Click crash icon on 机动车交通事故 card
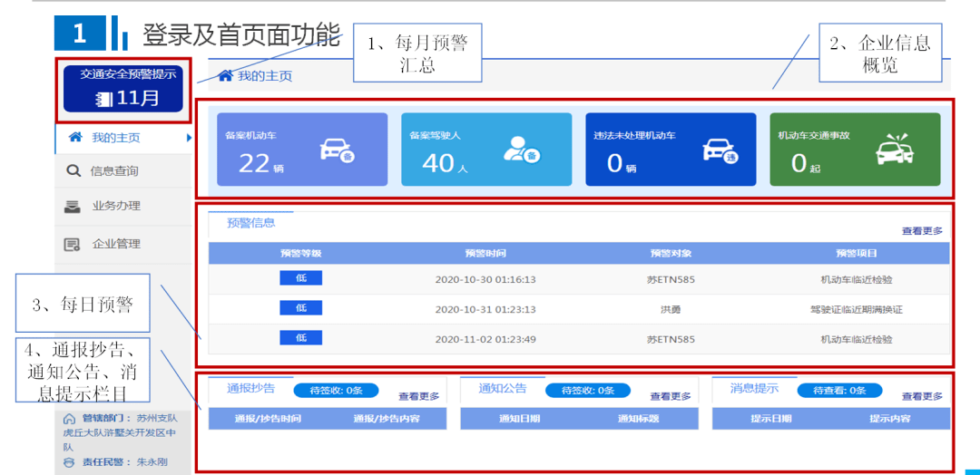This screenshot has width=980, height=475. pyautogui.click(x=894, y=150)
